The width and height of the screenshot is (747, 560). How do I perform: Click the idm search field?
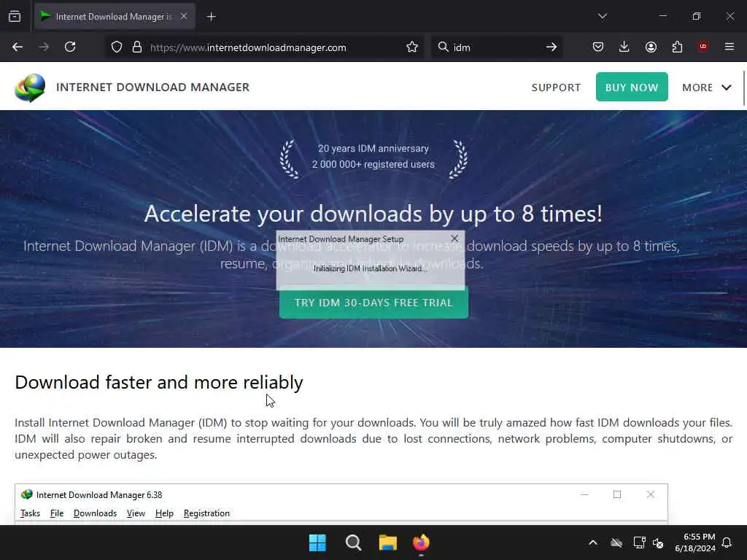495,47
